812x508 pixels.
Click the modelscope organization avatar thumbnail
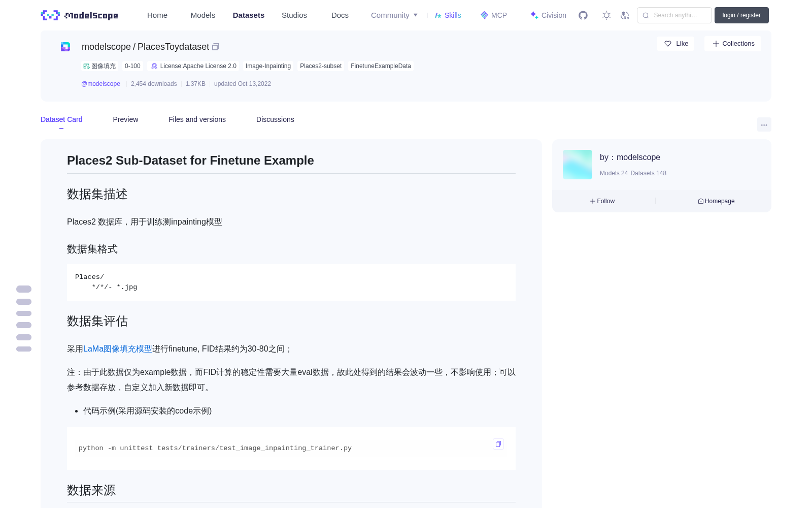point(578,165)
